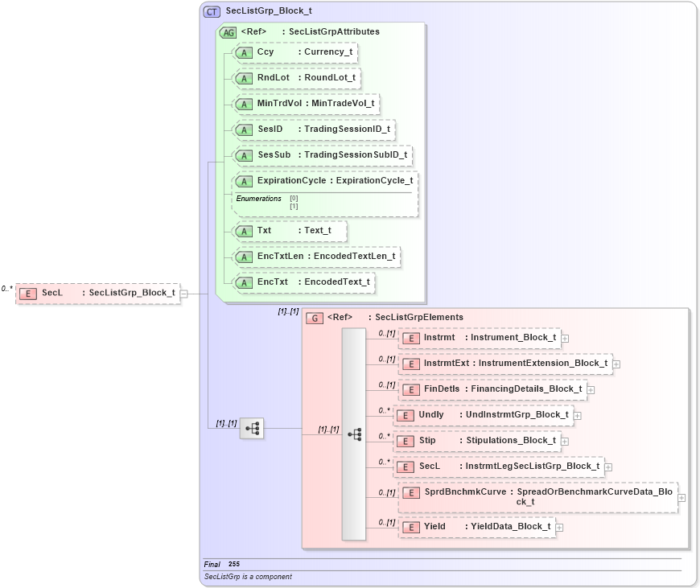Collapse the SecL element using its square handle
The image size is (700, 588).
click(184, 294)
